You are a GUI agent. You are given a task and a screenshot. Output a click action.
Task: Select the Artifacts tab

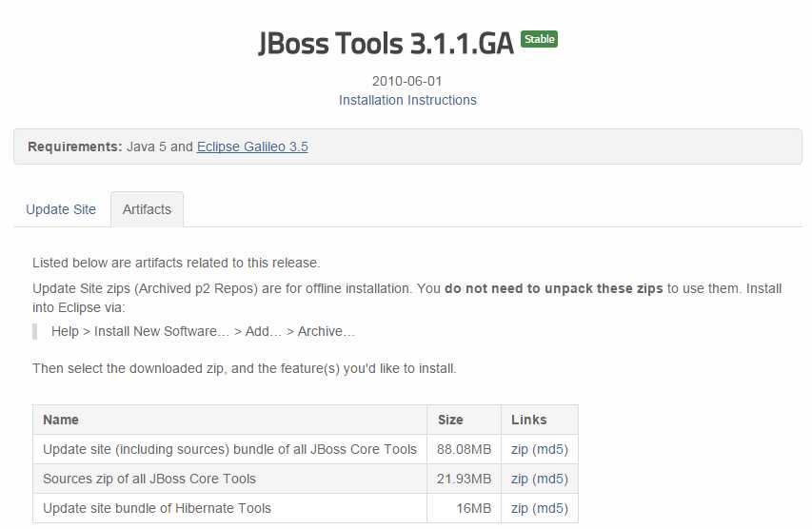(147, 209)
